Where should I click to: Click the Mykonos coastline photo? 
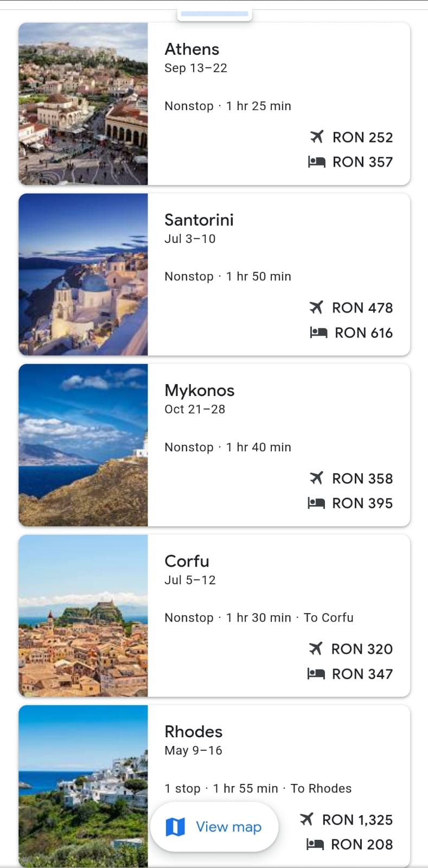click(83, 445)
